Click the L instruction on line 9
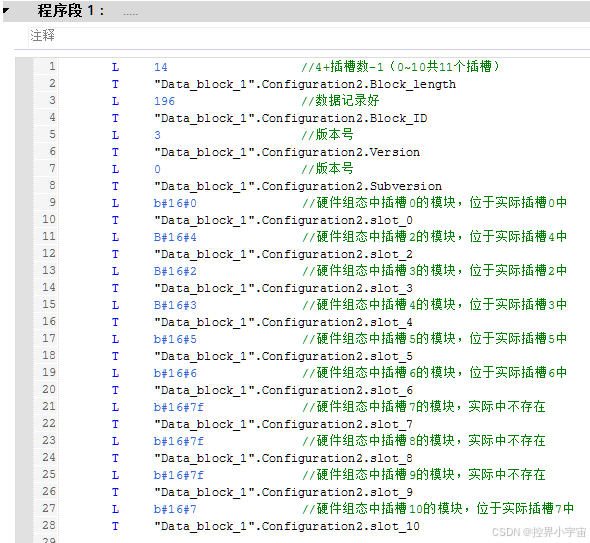This screenshot has width=590, height=543. [x=115, y=203]
